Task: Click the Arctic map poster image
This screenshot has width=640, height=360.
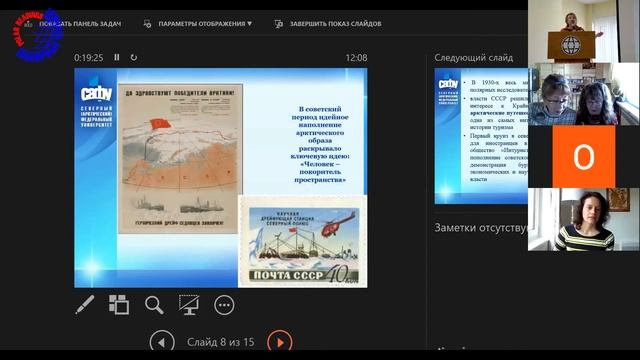Action: click(180, 158)
